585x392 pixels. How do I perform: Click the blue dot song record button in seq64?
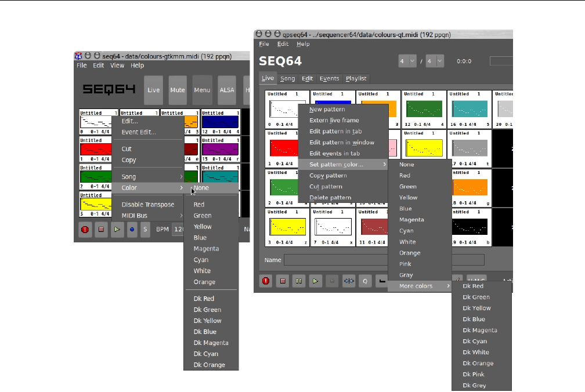click(x=132, y=230)
